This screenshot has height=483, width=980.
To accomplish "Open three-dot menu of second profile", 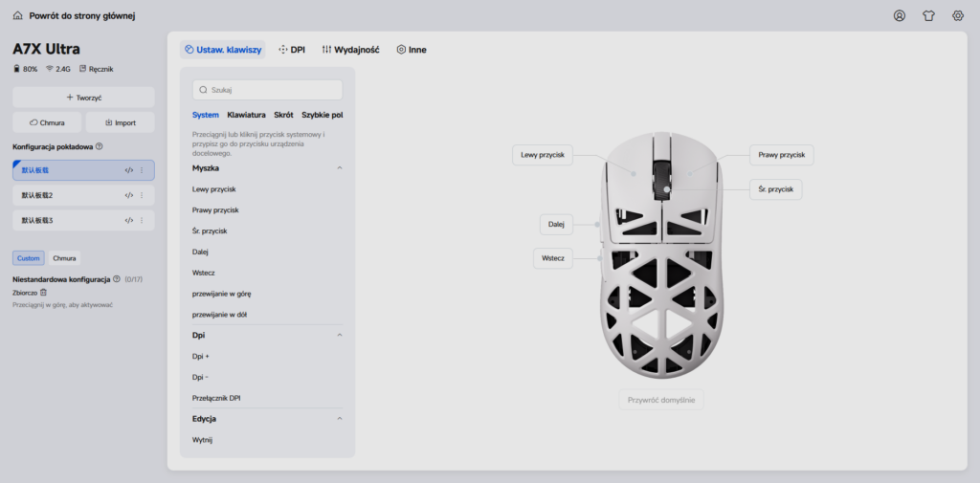I will click(142, 195).
